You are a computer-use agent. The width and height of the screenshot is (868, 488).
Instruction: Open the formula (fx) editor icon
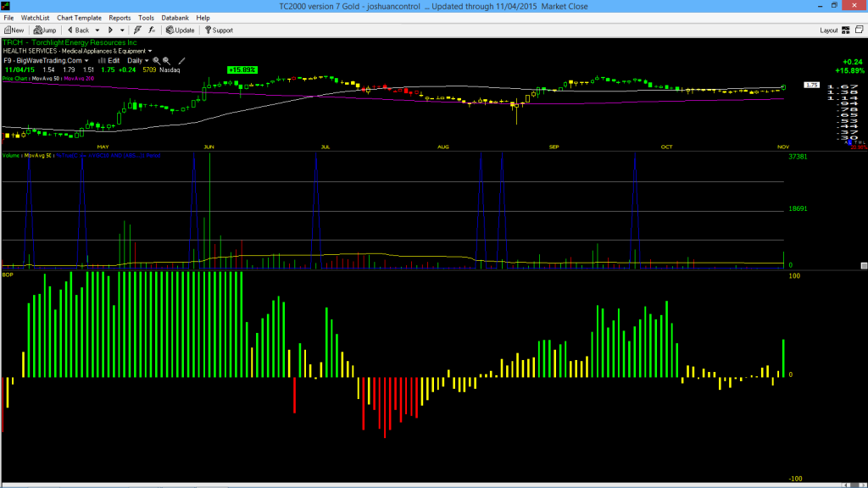coord(152,30)
